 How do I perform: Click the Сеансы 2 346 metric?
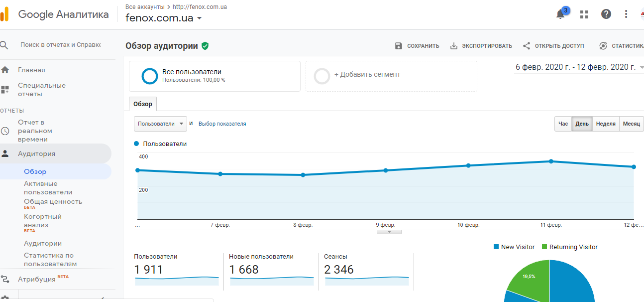pos(366,270)
